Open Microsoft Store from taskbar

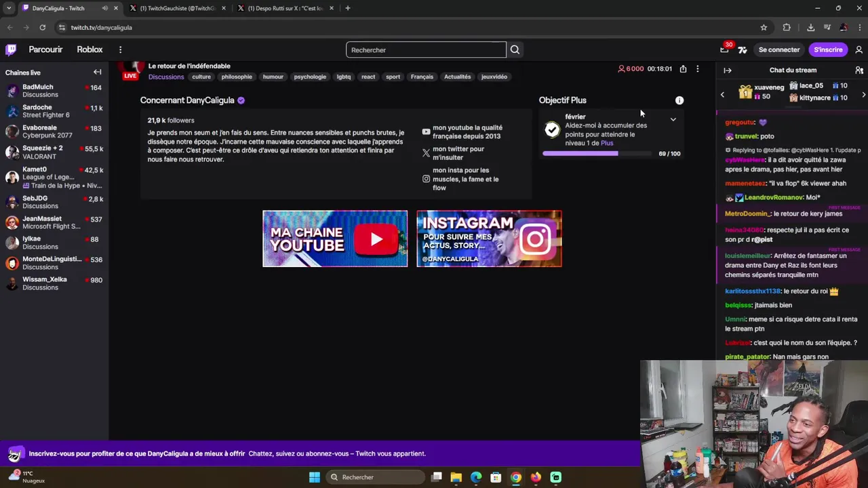pos(496,477)
